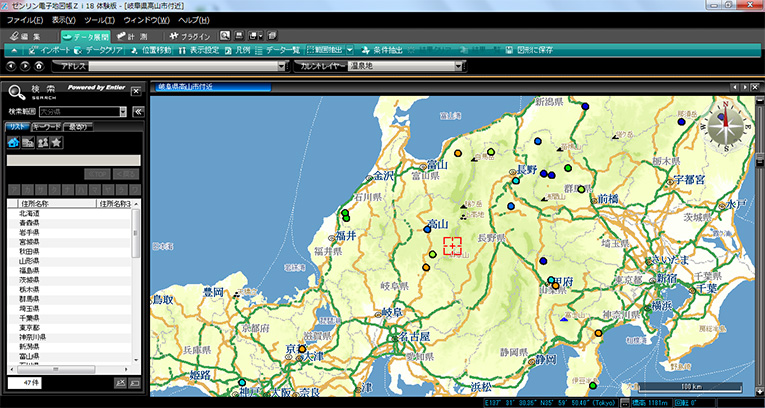Click 図形に保存 (Save to shape) button
Viewport: 765px width, 408px height.
pos(531,50)
